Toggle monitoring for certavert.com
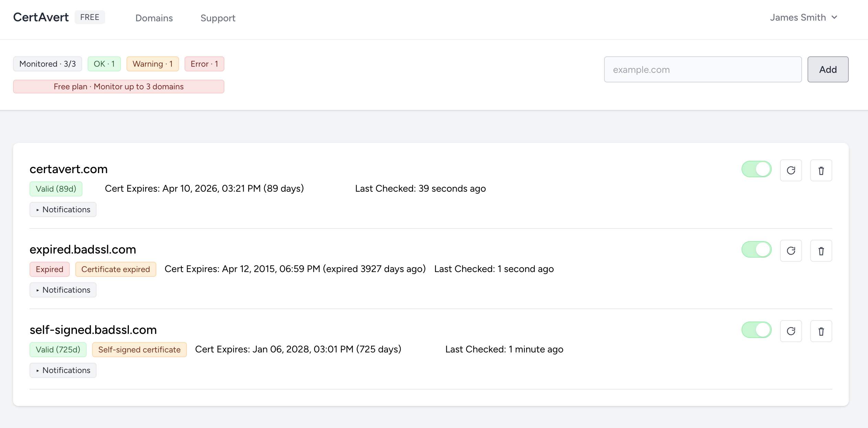868x428 pixels. point(756,169)
